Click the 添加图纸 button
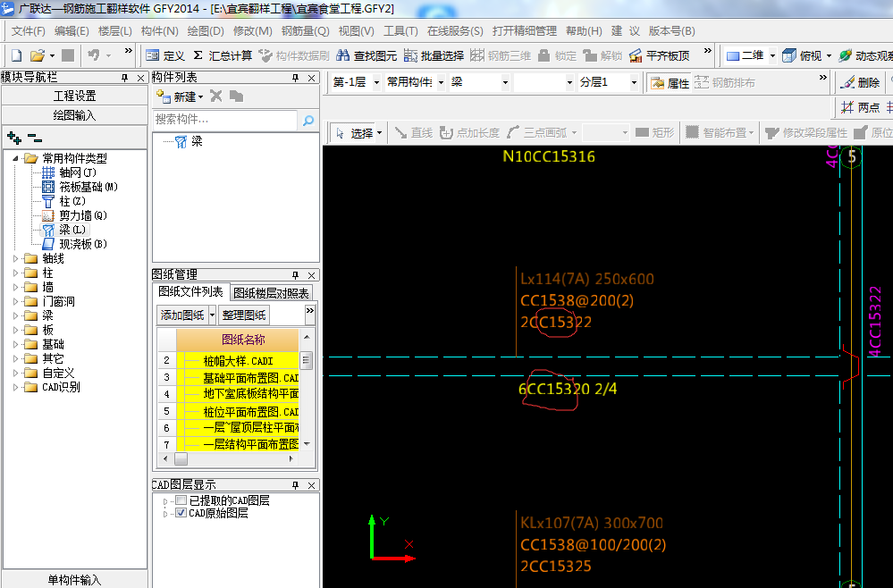Viewport: 893px width, 588px height. coord(182,315)
